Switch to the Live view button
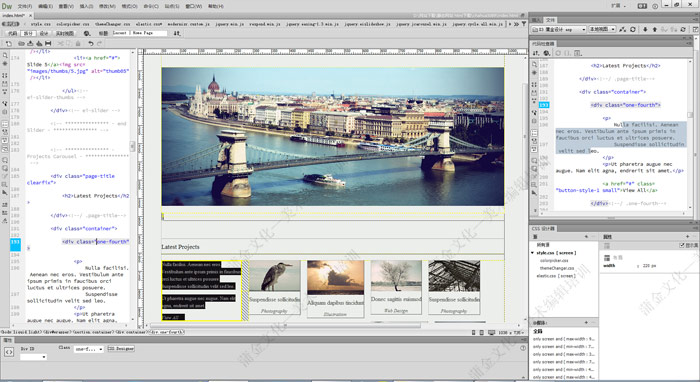Image resolution: width=700 pixels, height=382 pixels. [65, 33]
